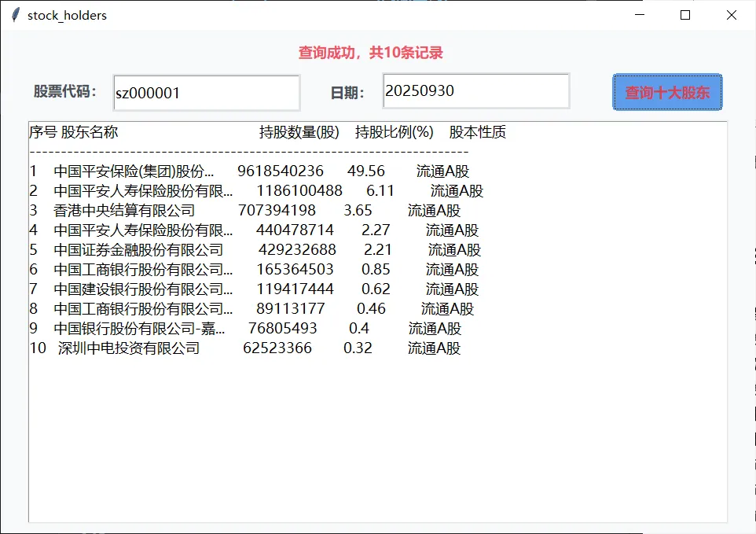Screen dimensions: 756x534
Task: Click the 股本性质 column header
Action: click(x=478, y=131)
